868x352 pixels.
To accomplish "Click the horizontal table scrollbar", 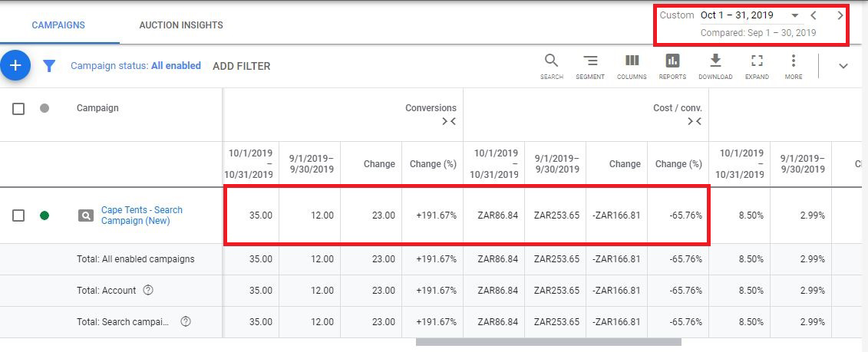I will pyautogui.click(x=537, y=342).
